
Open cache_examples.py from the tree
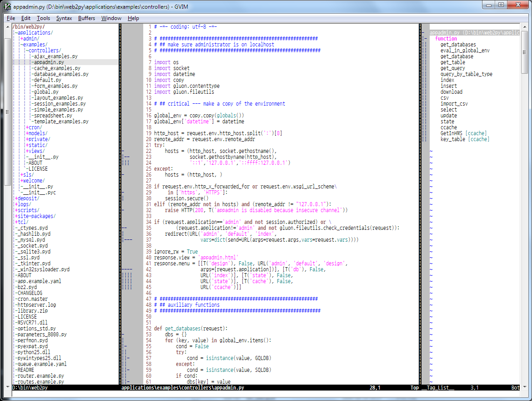tap(57, 68)
